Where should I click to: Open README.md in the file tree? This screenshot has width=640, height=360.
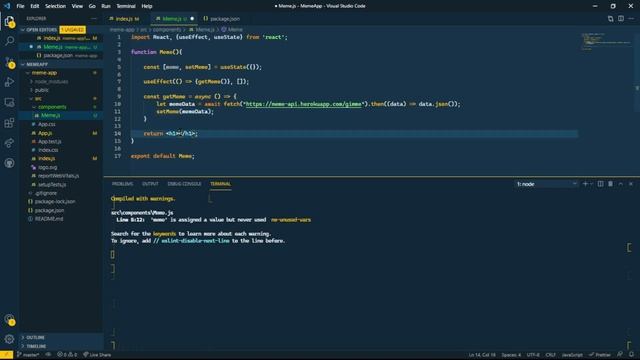(49, 219)
